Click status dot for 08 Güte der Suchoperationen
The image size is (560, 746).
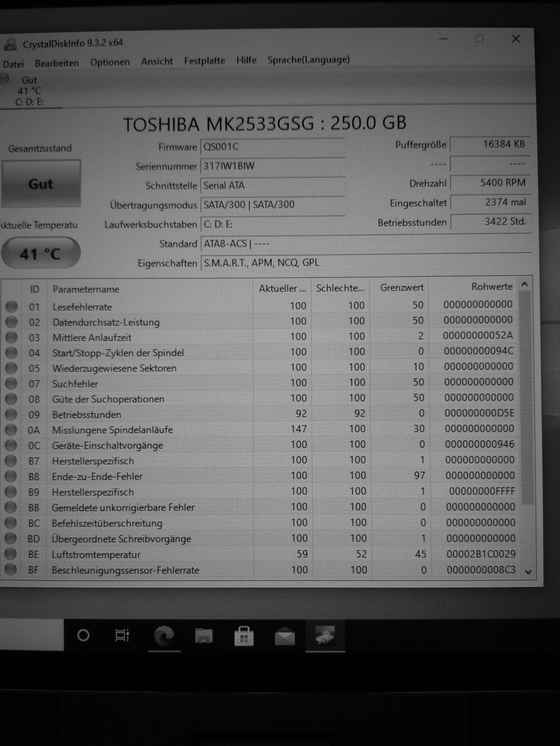coord(11,399)
